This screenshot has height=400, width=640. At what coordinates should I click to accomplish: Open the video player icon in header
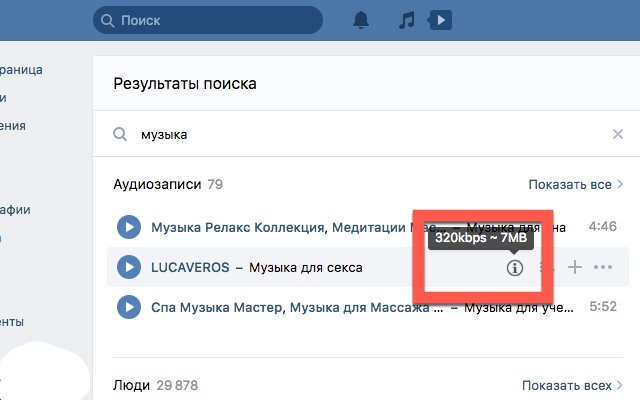point(440,20)
